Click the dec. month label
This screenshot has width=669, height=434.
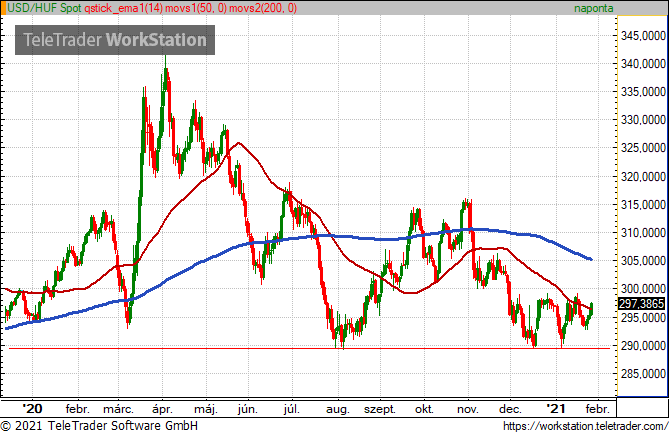[510, 409]
